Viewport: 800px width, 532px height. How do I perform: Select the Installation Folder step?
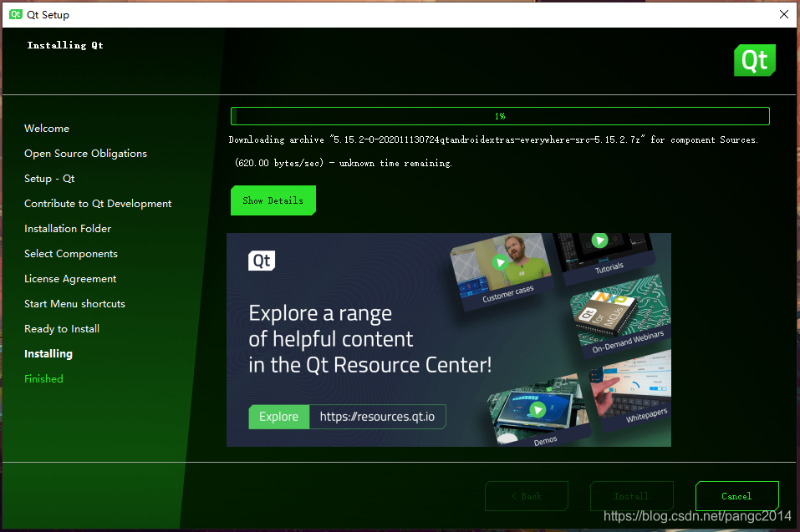tap(68, 228)
